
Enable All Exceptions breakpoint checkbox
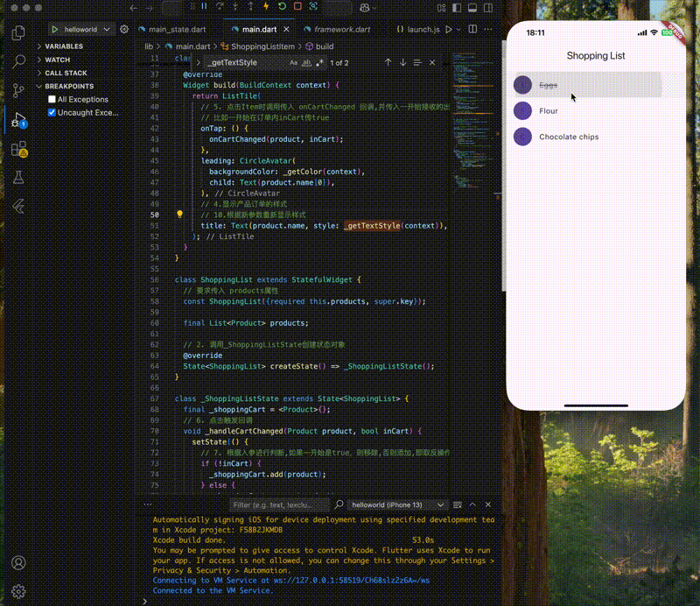pos(52,99)
